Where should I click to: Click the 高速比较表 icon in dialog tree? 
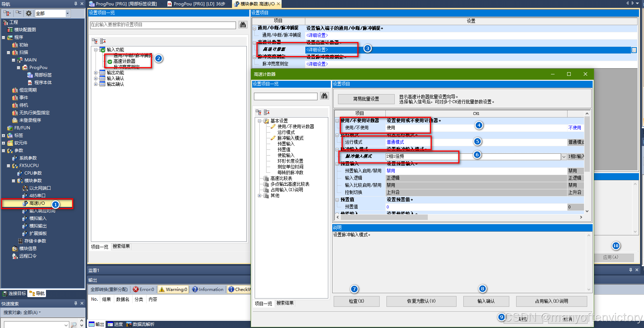(x=266, y=179)
